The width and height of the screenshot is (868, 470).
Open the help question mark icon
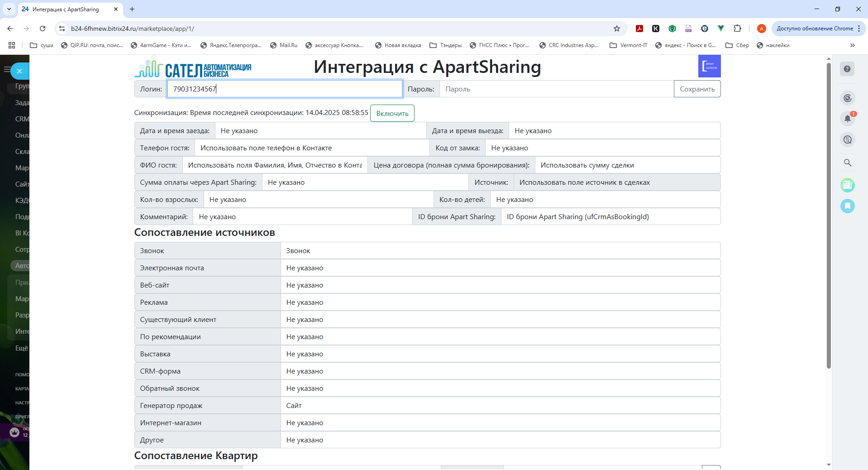(847, 69)
